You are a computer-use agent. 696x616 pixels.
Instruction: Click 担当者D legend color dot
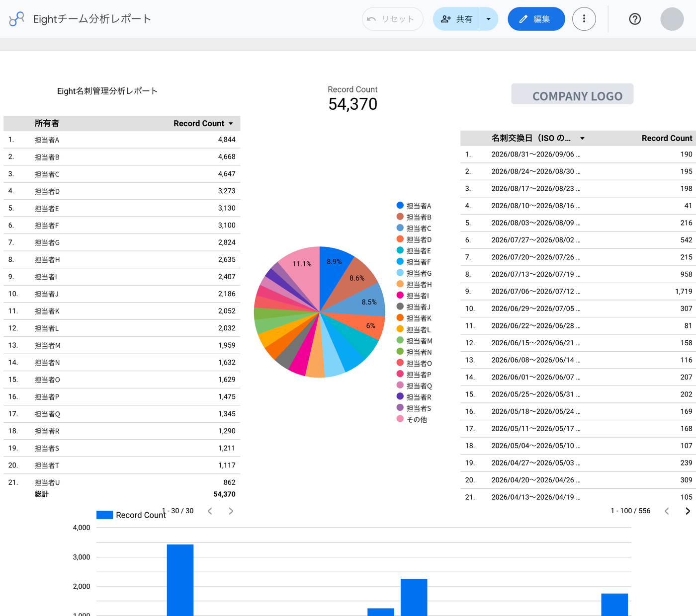pos(400,239)
